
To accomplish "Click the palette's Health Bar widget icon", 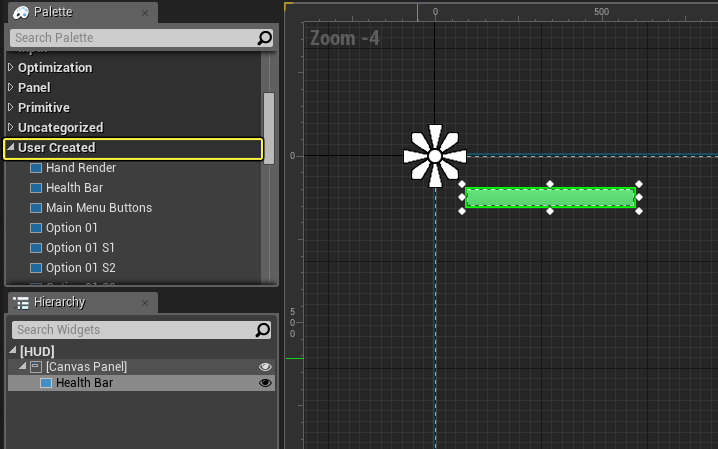I will click(36, 188).
